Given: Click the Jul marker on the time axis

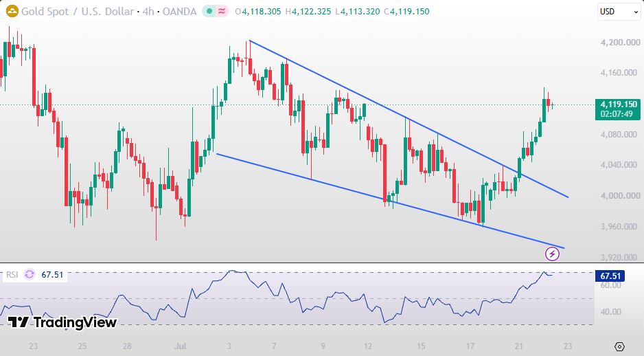Looking at the screenshot, I should [x=180, y=346].
